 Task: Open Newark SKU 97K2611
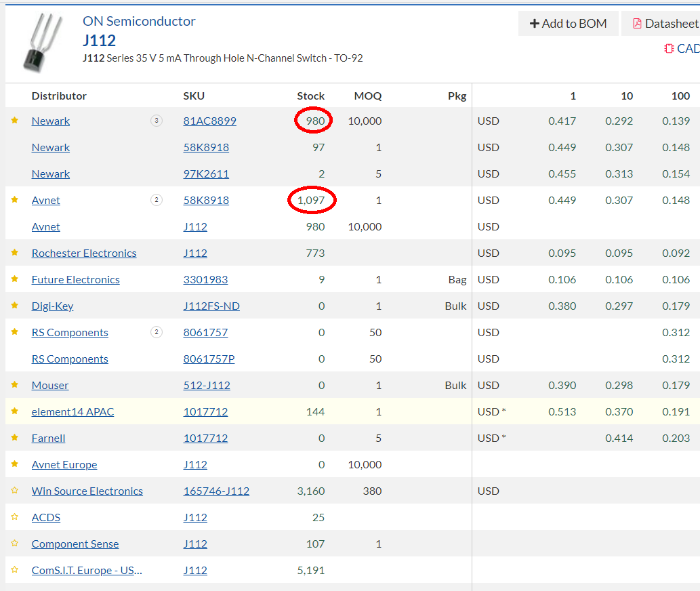206,174
